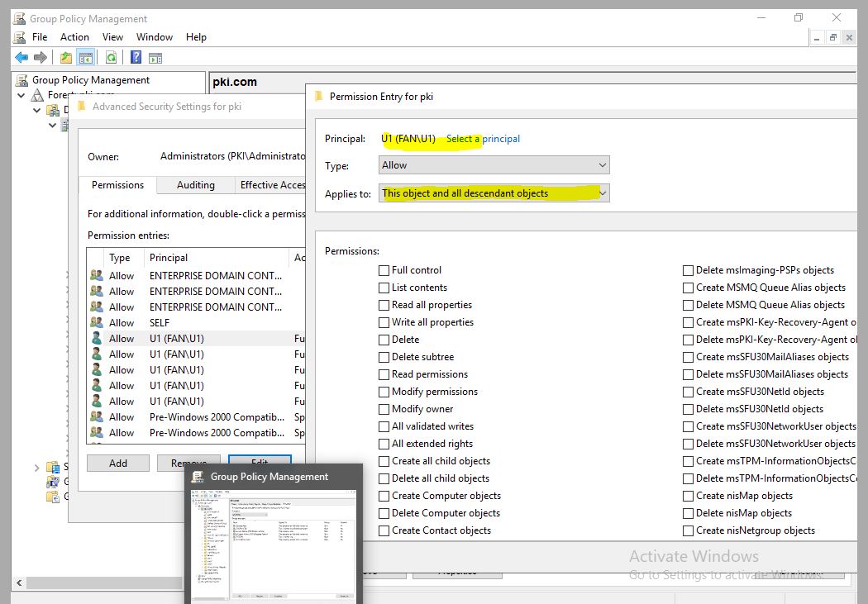Check the Modify owner checkbox
Image resolution: width=868 pixels, height=604 pixels.
[x=384, y=409]
